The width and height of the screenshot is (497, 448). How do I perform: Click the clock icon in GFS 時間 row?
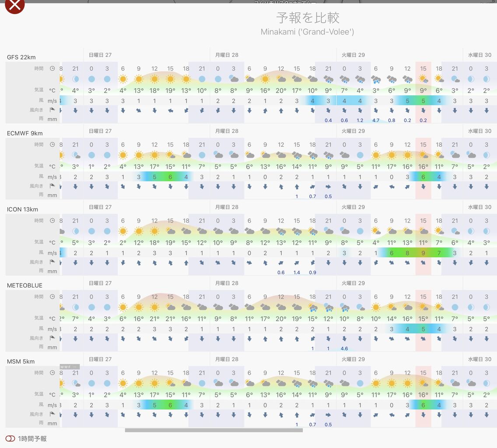tap(52, 69)
